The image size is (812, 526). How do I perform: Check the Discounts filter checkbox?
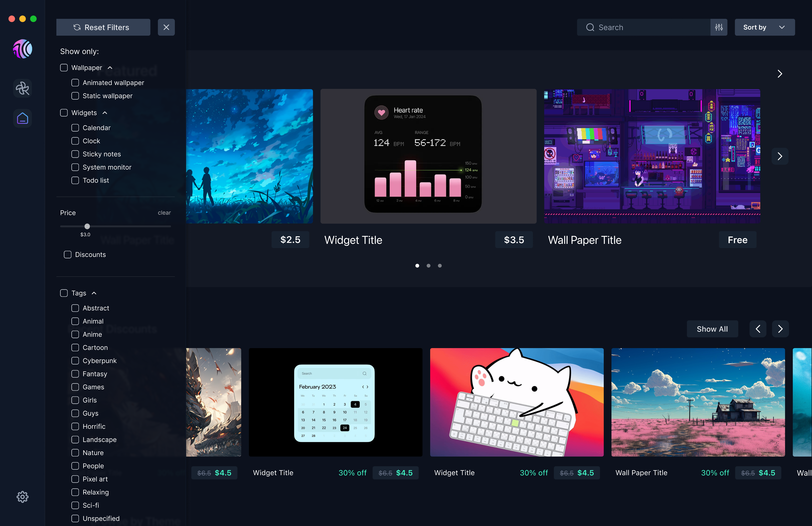pyautogui.click(x=68, y=255)
